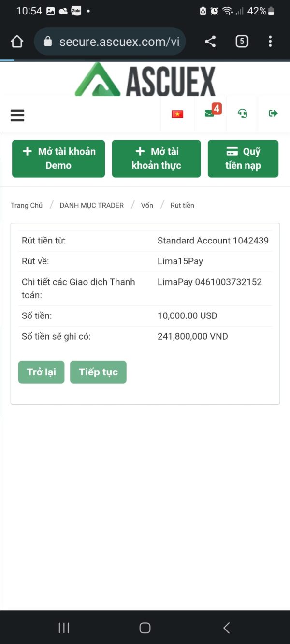The image size is (290, 644).
Task: Open the browser tab switcher showing 5
Action: point(242,42)
